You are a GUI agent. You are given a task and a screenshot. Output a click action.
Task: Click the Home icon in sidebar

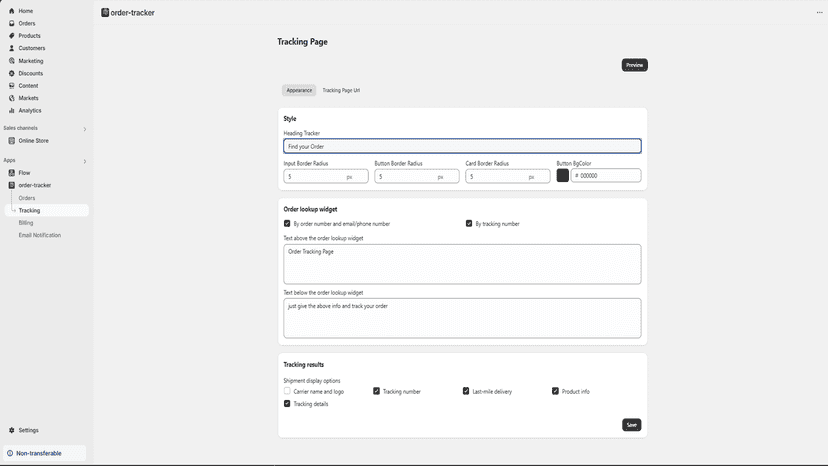tap(12, 11)
